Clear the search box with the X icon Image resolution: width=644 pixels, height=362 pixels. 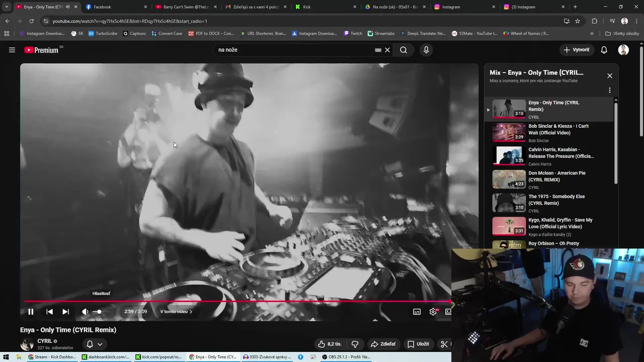pos(387,50)
